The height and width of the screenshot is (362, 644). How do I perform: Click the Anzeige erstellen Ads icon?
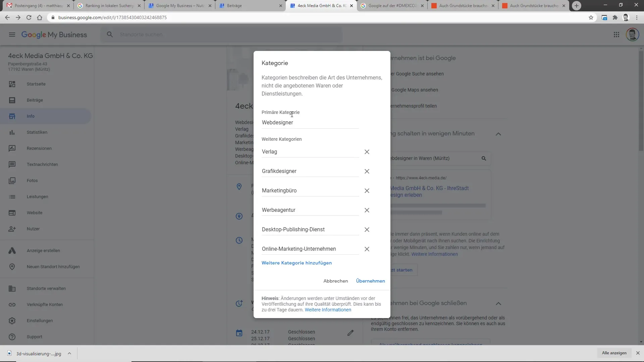point(12,251)
